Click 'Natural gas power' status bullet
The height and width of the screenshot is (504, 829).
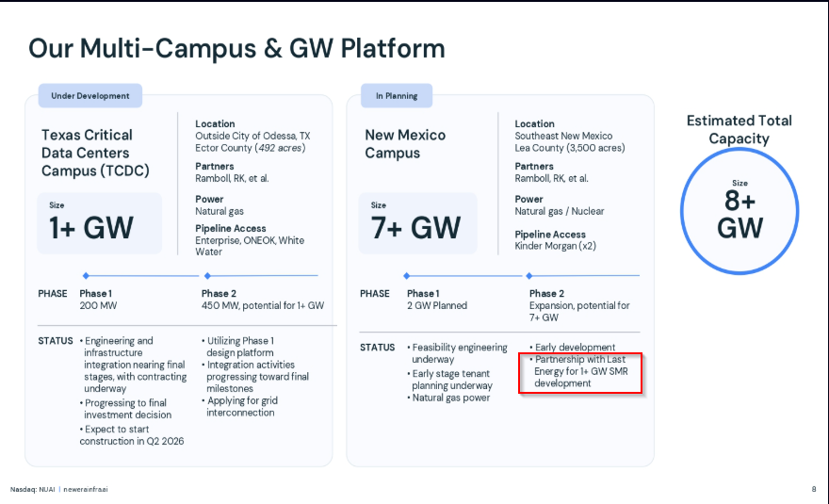point(448,398)
